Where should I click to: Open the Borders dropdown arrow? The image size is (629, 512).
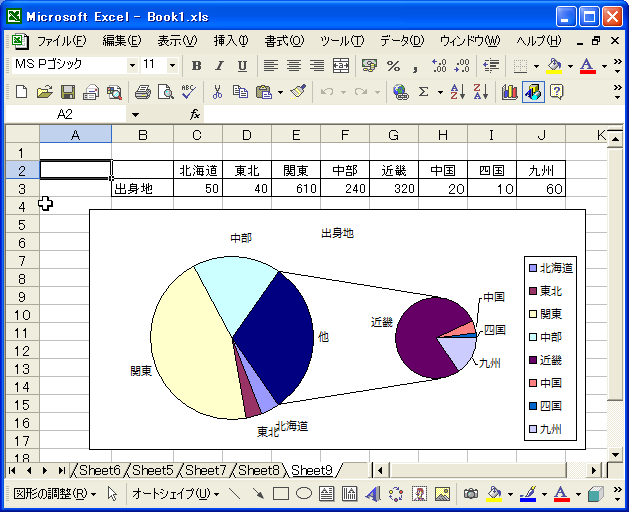tap(536, 66)
